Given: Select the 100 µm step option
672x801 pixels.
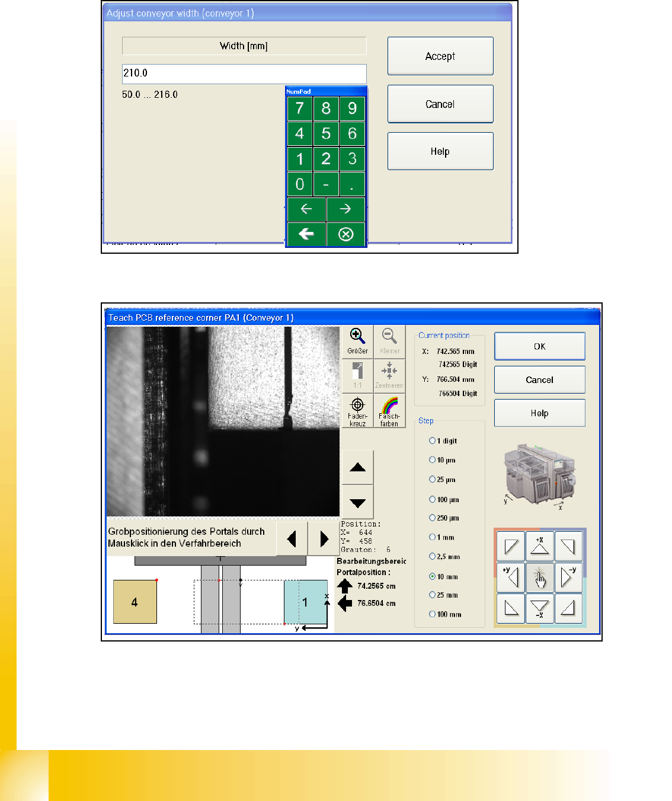Looking at the screenshot, I should point(444,499).
